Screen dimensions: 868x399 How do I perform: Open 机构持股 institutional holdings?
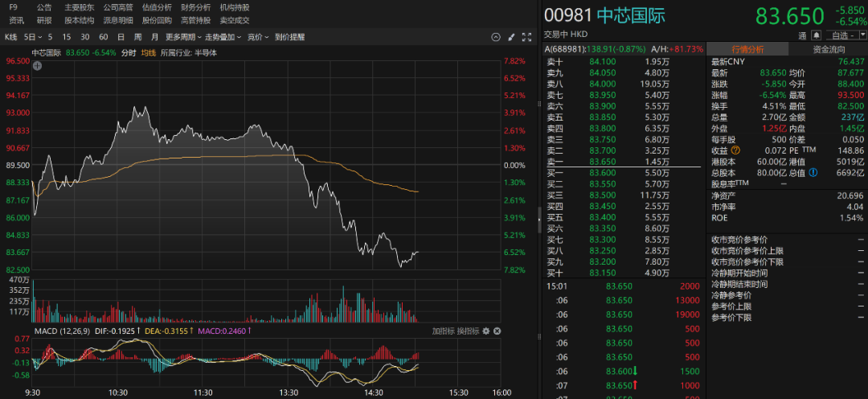point(234,7)
